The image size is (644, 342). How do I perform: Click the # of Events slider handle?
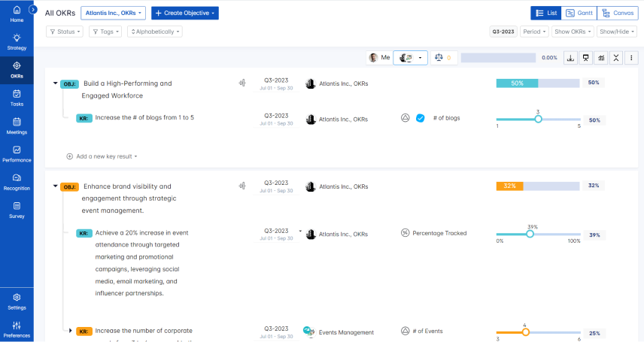[525, 332]
